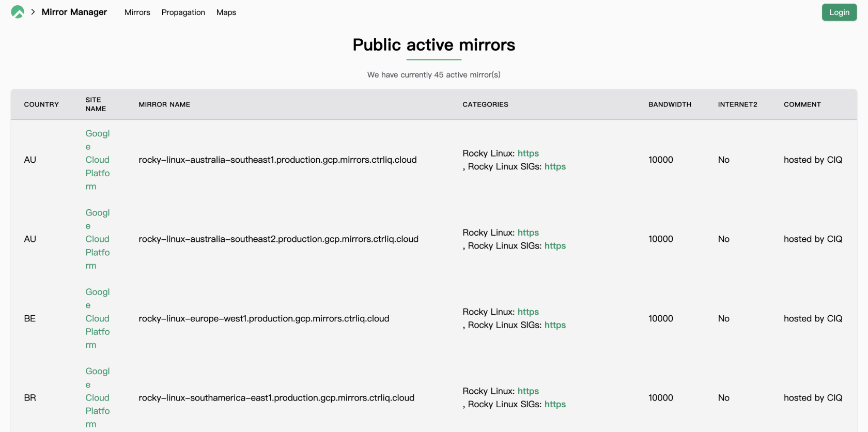Open Rocky Linux https link for australia-southeast1

(528, 153)
